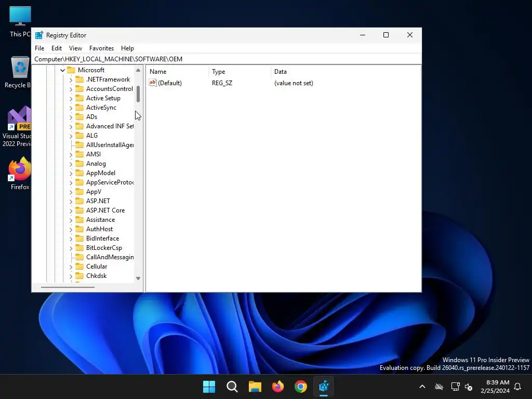
Task: Click the tree vertical scrollbar thumb
Action: pos(138,94)
